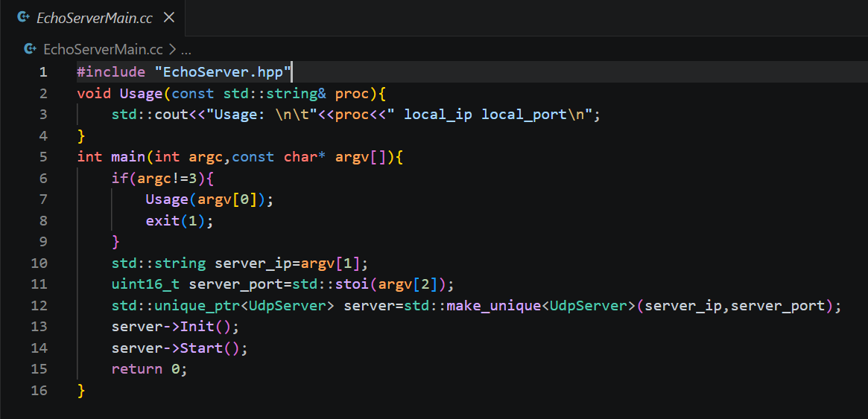Screen dimensions: 868x419
Task: Click line number 1 in the gutter
Action: (43, 72)
